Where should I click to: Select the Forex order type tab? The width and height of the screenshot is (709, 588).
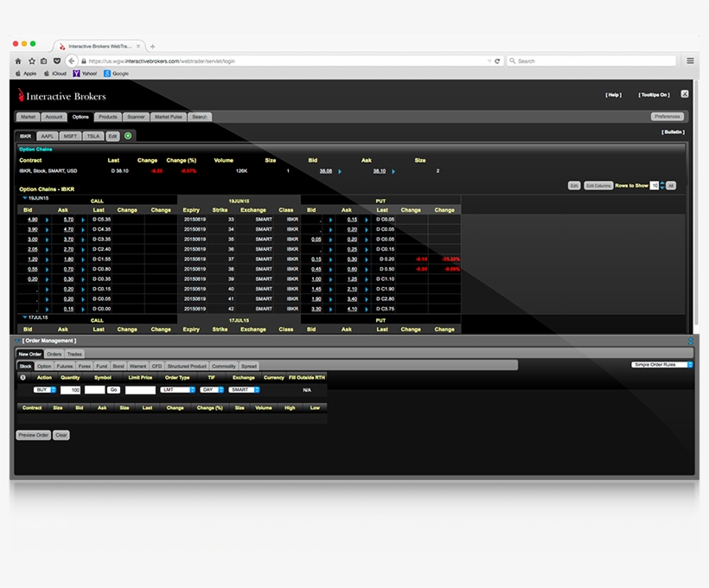(85, 367)
